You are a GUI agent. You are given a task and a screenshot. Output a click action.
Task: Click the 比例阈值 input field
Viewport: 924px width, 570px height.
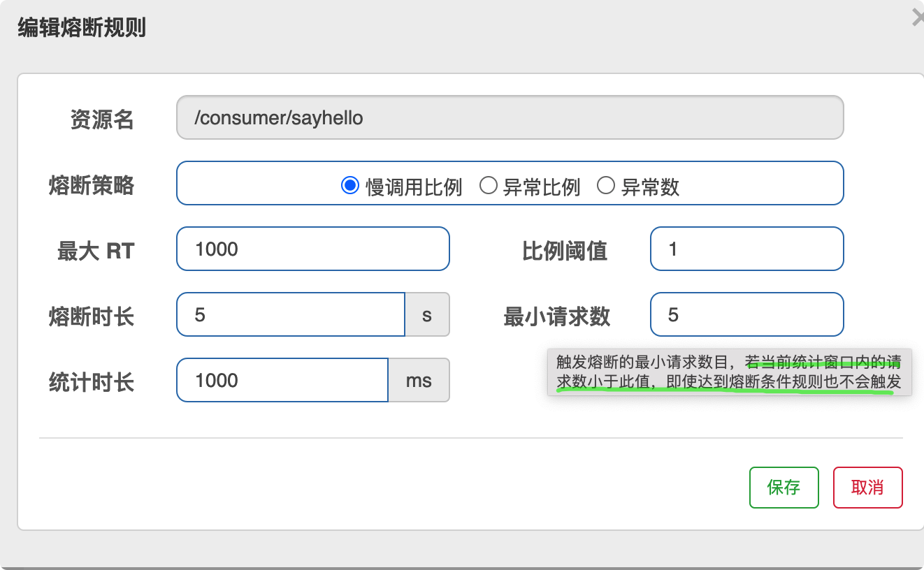coord(747,249)
